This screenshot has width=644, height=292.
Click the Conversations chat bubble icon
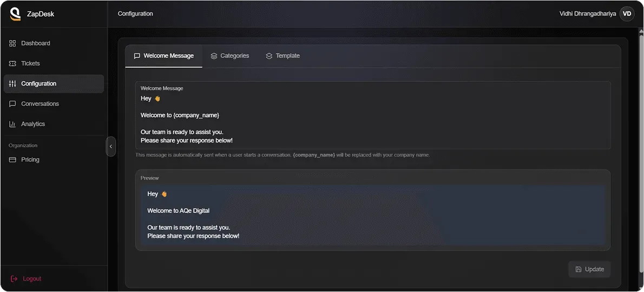[x=12, y=103]
